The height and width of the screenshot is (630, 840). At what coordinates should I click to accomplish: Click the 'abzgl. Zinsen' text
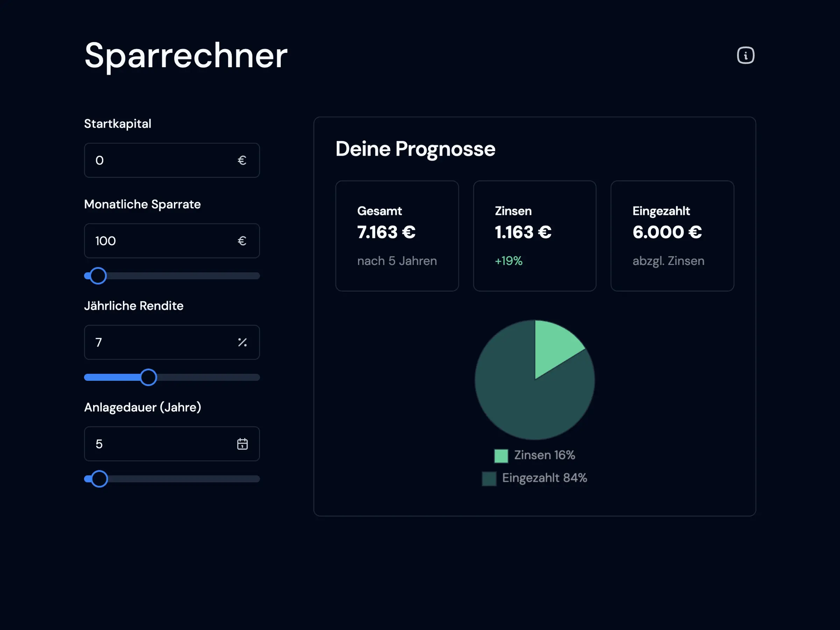point(668,261)
